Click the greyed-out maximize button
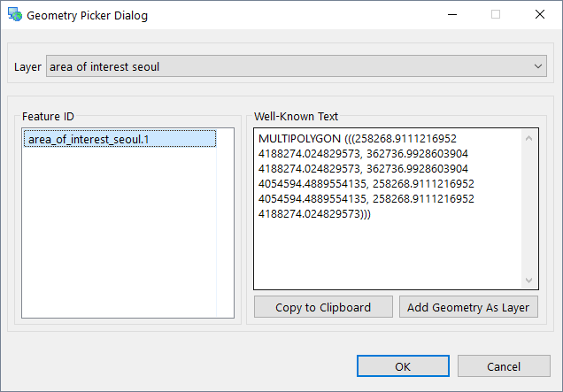Image resolution: width=563 pixels, height=392 pixels. click(496, 15)
